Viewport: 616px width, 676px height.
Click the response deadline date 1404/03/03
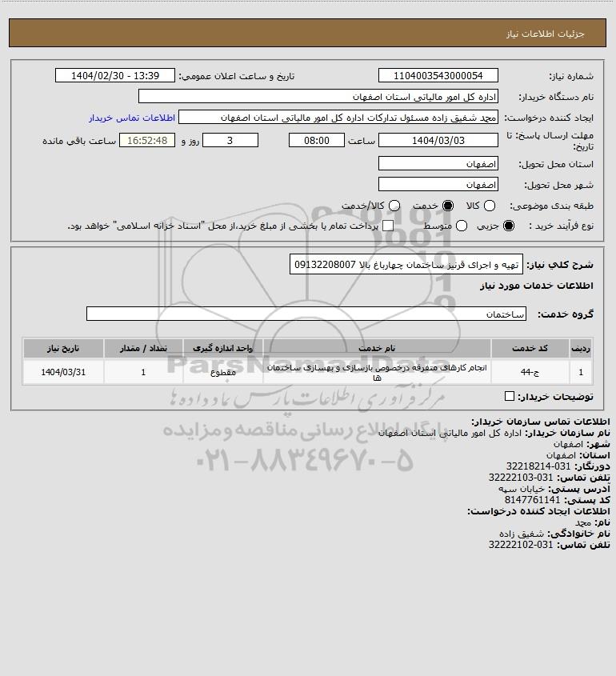438,140
